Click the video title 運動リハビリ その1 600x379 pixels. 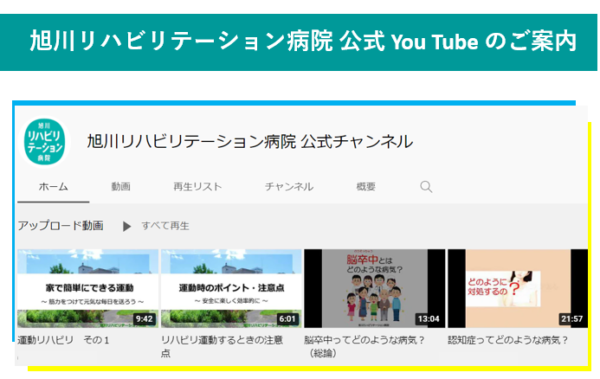point(64,340)
